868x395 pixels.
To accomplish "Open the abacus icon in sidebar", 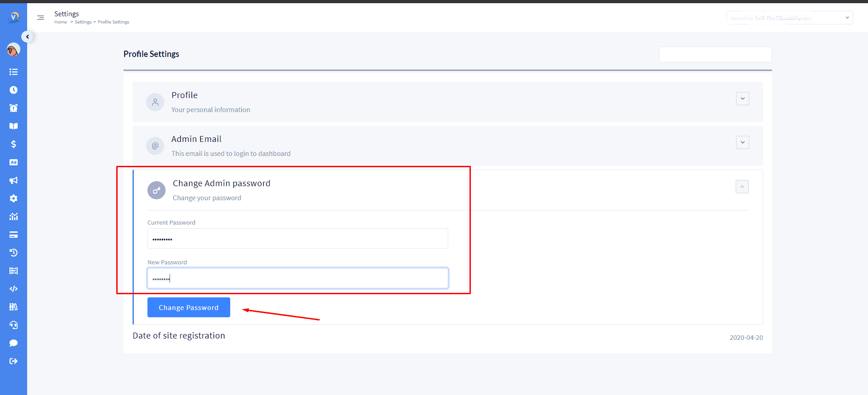I will tap(14, 271).
